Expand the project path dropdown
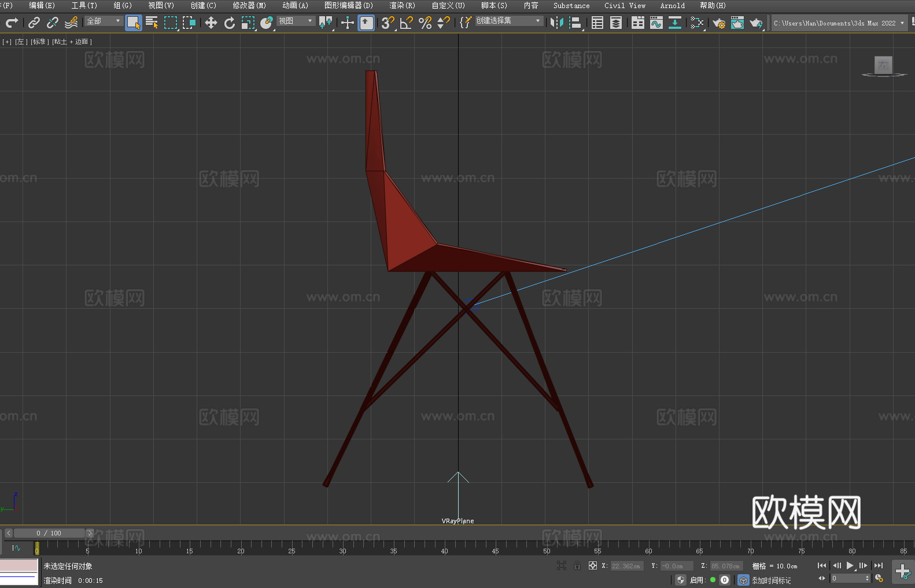Screen dimensions: 915x588 [902, 23]
